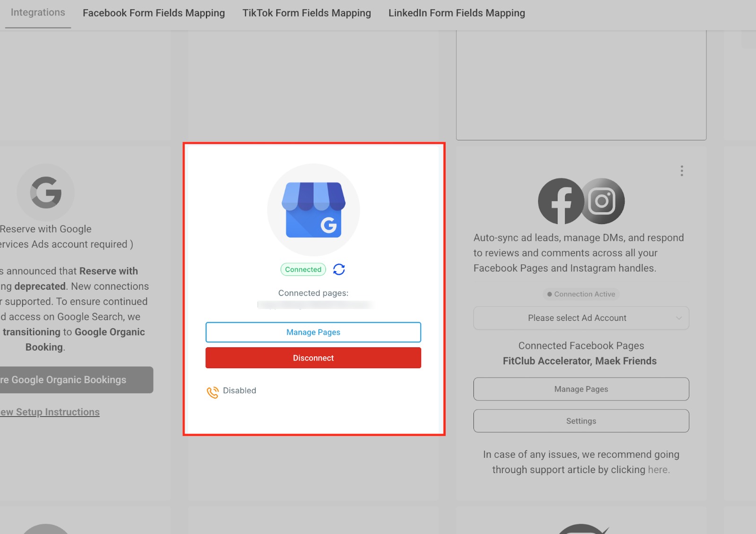Open the support article here link
The height and width of the screenshot is (534, 756).
pyautogui.click(x=658, y=470)
